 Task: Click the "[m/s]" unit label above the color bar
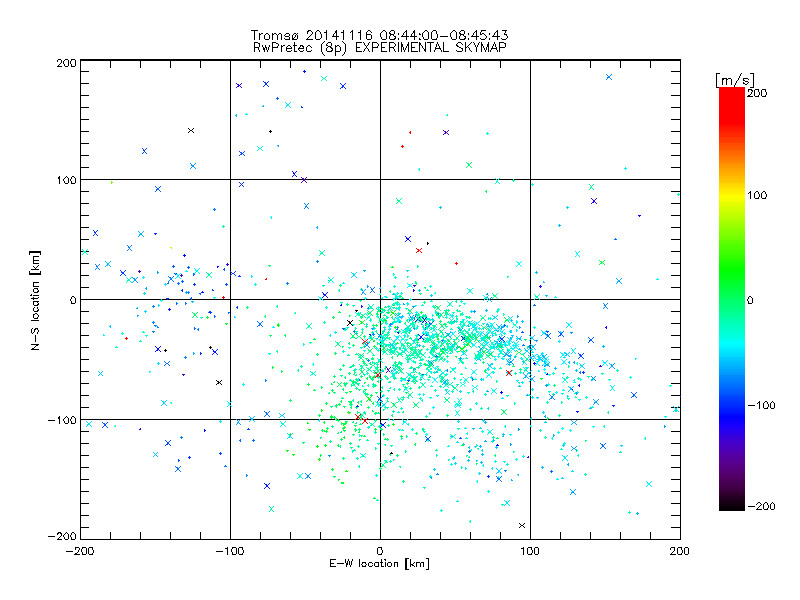tap(735, 80)
